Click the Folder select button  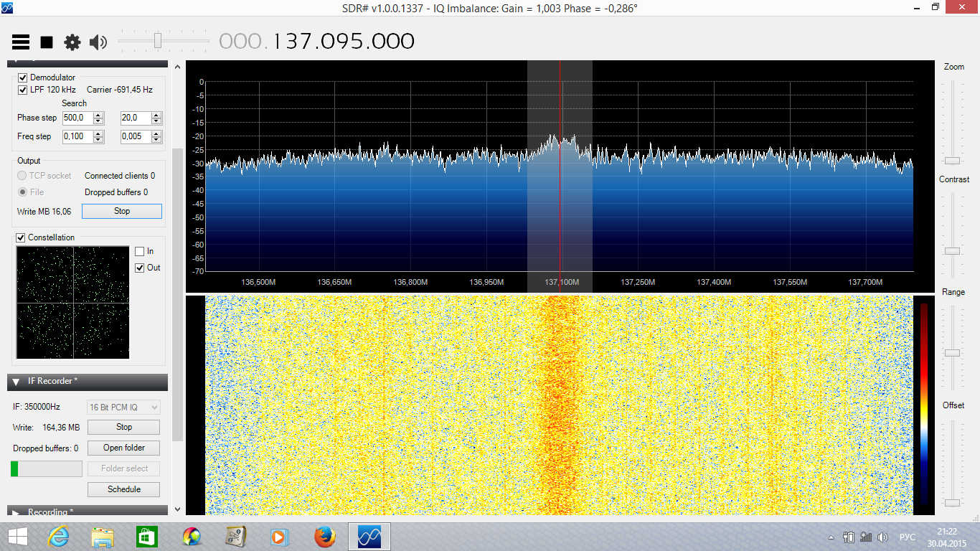pos(124,468)
